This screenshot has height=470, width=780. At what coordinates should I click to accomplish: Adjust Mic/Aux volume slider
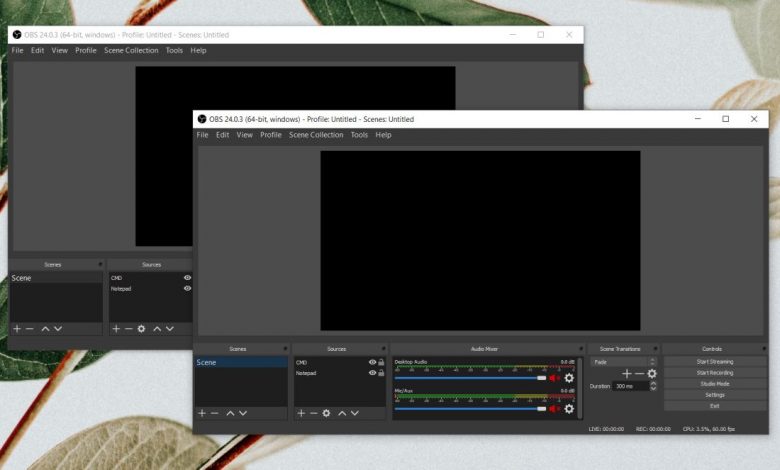(470, 409)
